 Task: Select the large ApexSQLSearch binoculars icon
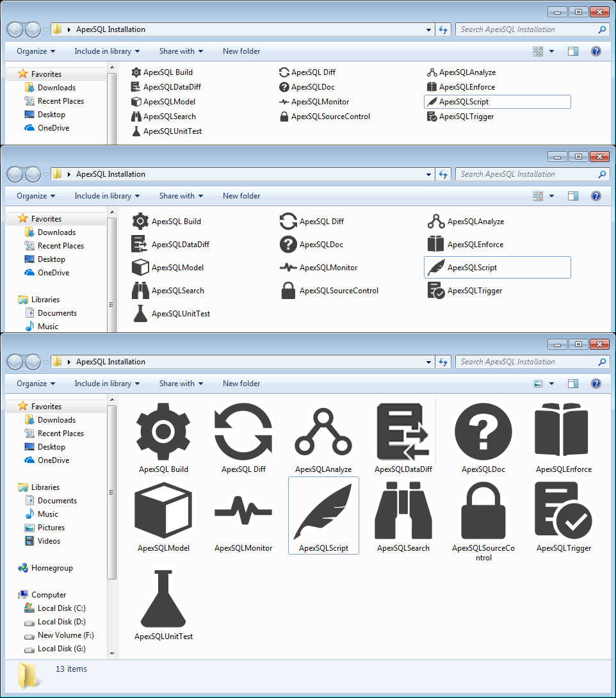tap(403, 510)
